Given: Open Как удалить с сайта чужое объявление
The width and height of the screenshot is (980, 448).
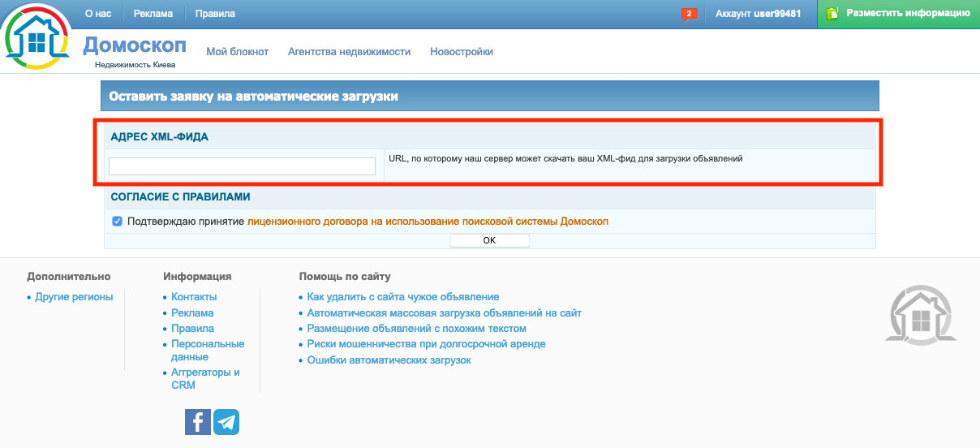Looking at the screenshot, I should click(403, 297).
